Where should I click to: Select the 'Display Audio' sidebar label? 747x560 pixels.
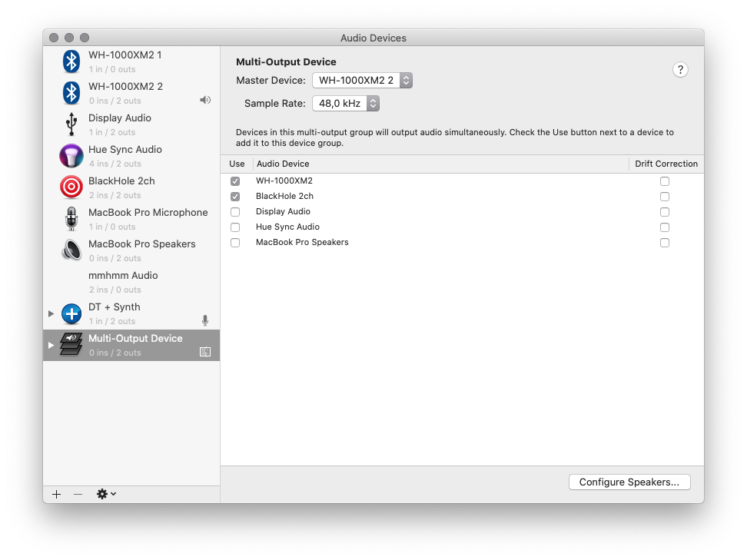pos(120,118)
